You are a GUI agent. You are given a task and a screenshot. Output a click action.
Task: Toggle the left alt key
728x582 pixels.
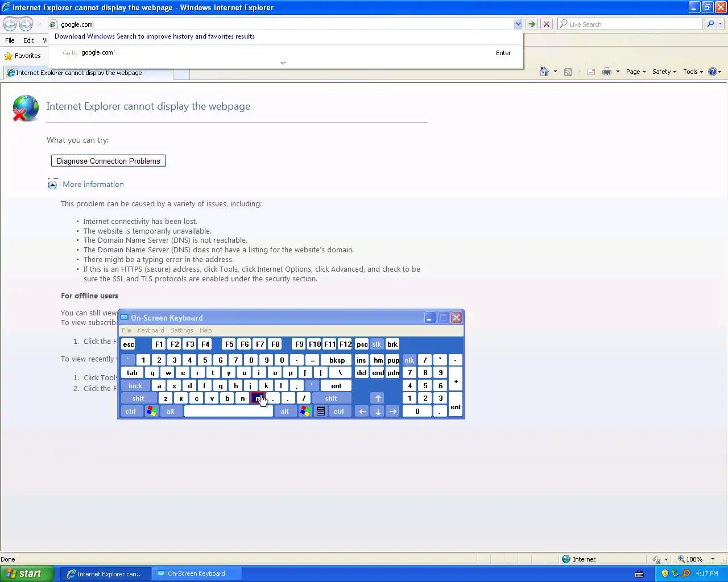pyautogui.click(x=170, y=411)
